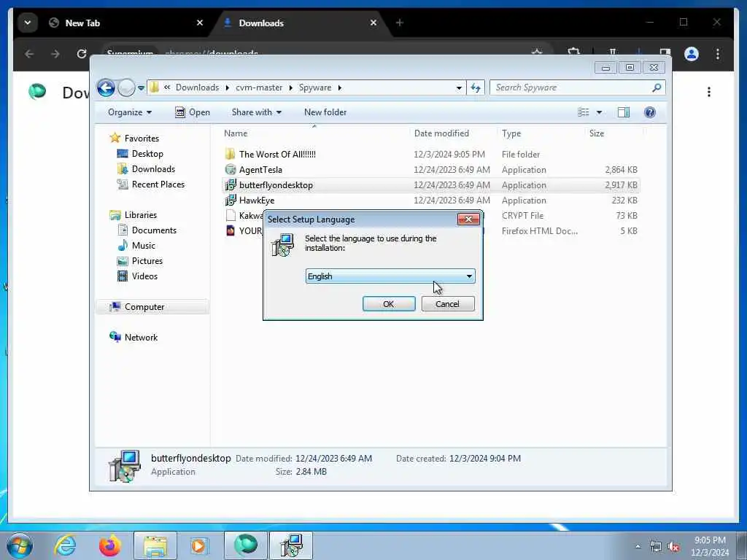Open the Windows Start menu
Screen dimensions: 747x560
[x=20, y=545]
